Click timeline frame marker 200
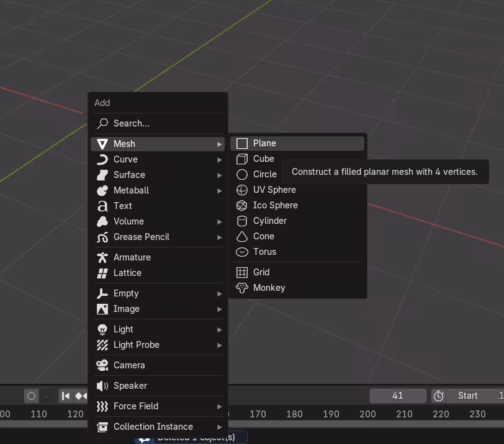This screenshot has width=504, height=444. (x=367, y=414)
